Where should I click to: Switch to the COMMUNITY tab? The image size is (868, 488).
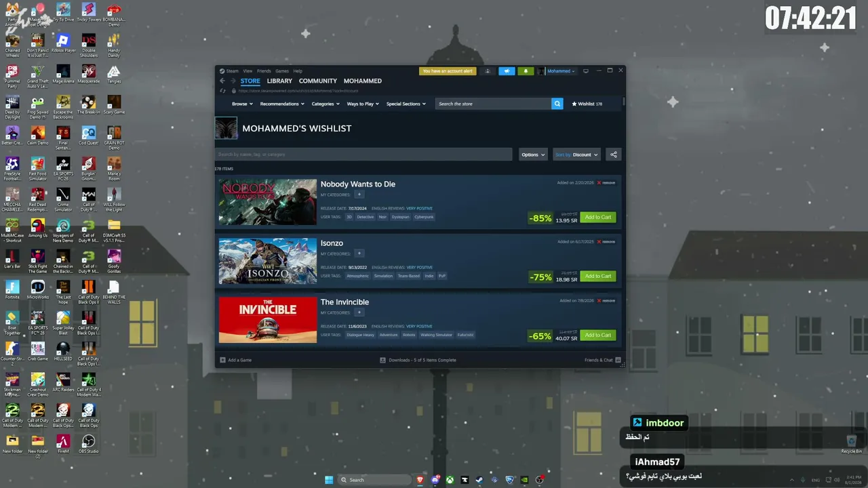click(318, 81)
